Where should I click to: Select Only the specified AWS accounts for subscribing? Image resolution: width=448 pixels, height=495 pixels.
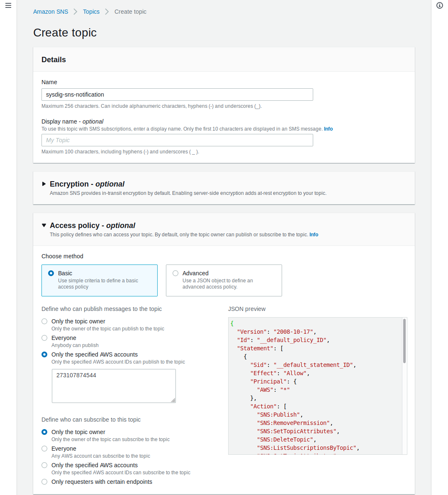(x=44, y=465)
